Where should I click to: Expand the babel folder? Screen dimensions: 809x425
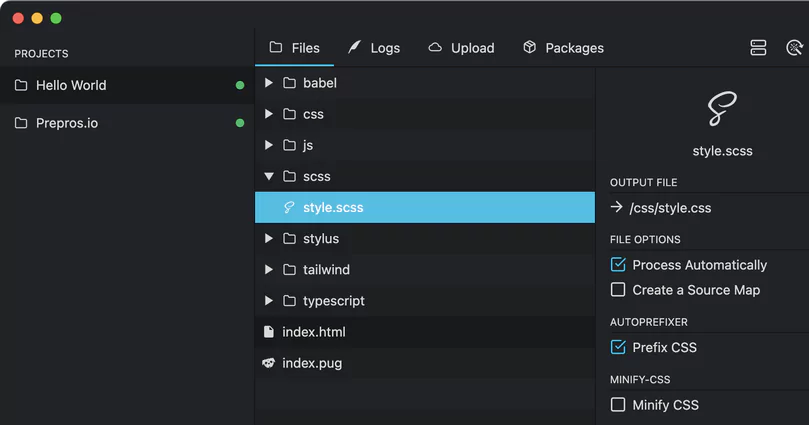(x=268, y=83)
